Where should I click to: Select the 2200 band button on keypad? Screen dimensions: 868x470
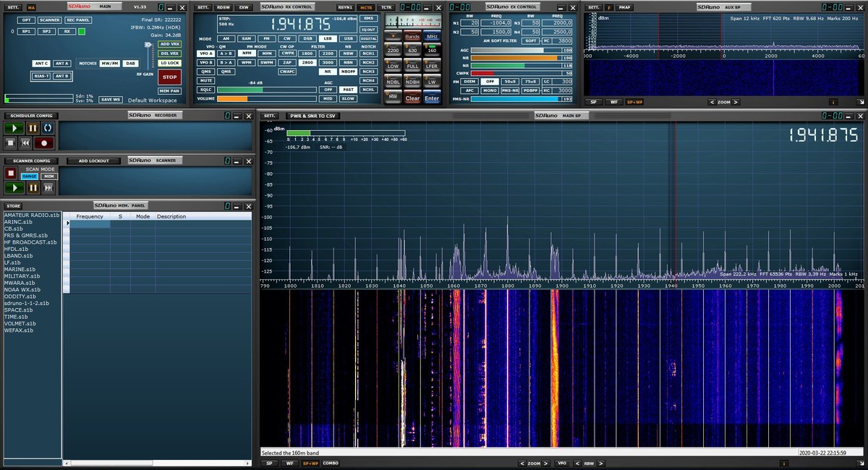click(393, 50)
